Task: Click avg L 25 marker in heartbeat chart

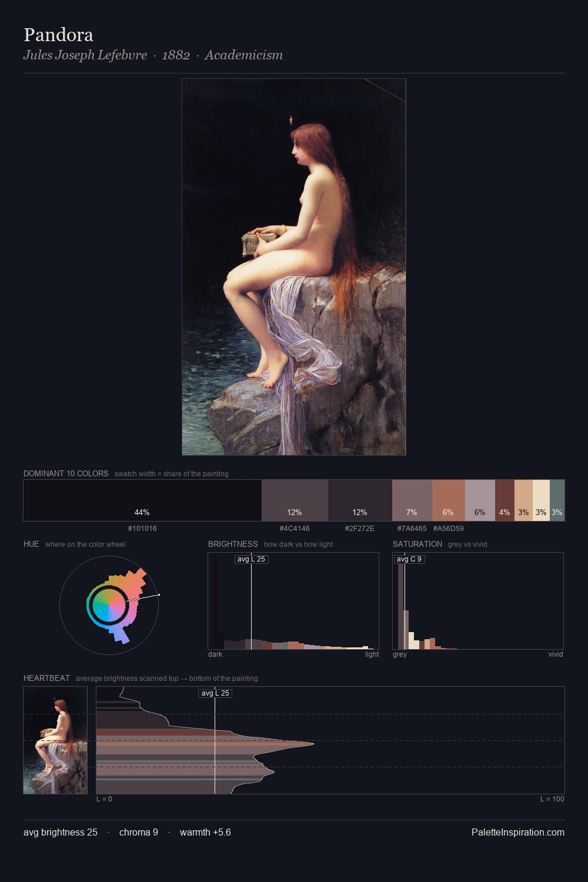Action: pyautogui.click(x=215, y=693)
